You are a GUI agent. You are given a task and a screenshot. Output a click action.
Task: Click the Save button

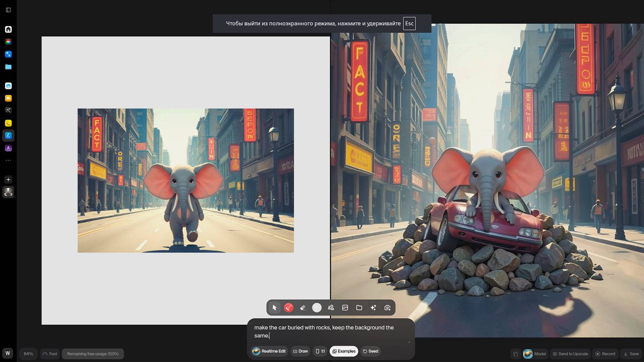(631, 354)
